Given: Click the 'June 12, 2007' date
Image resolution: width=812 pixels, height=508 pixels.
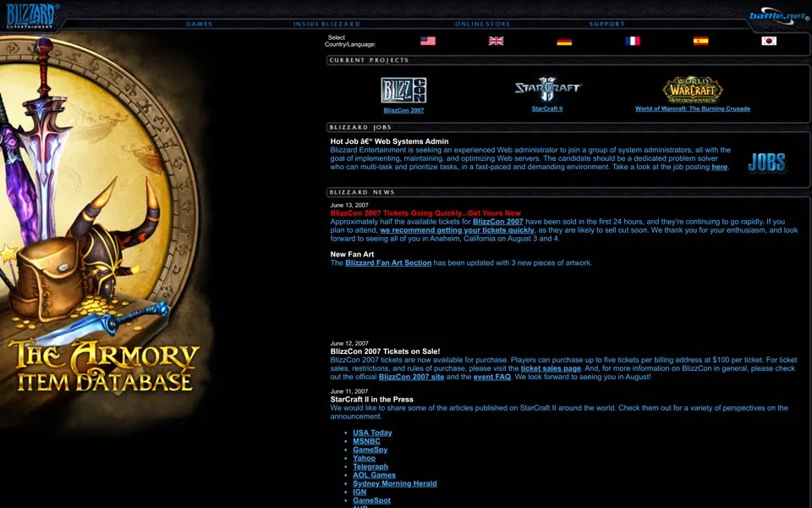Looking at the screenshot, I should pos(349,344).
